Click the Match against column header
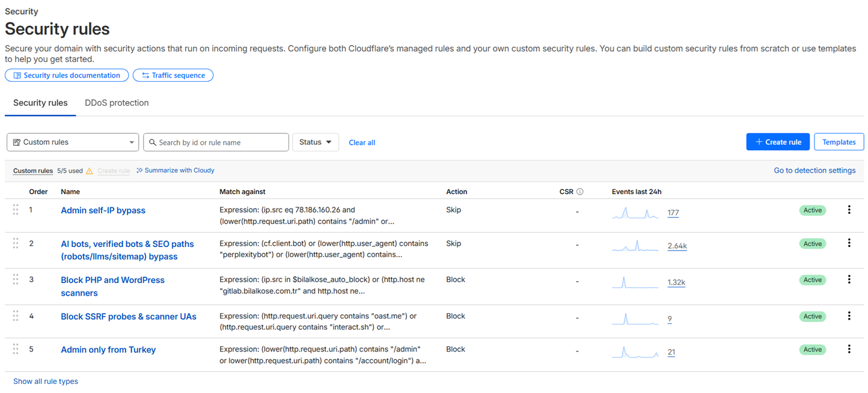The image size is (868, 393). point(242,192)
